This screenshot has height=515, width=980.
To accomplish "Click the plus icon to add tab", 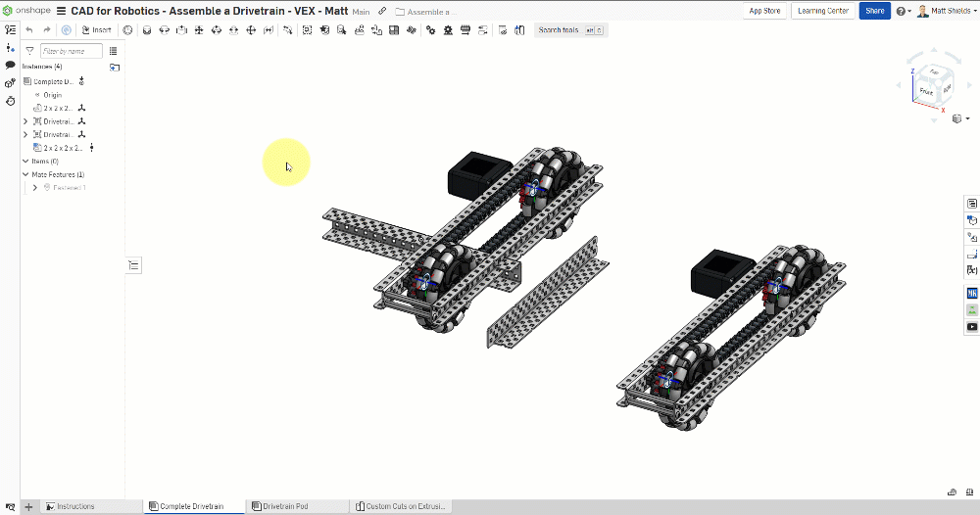I will pos(28,506).
